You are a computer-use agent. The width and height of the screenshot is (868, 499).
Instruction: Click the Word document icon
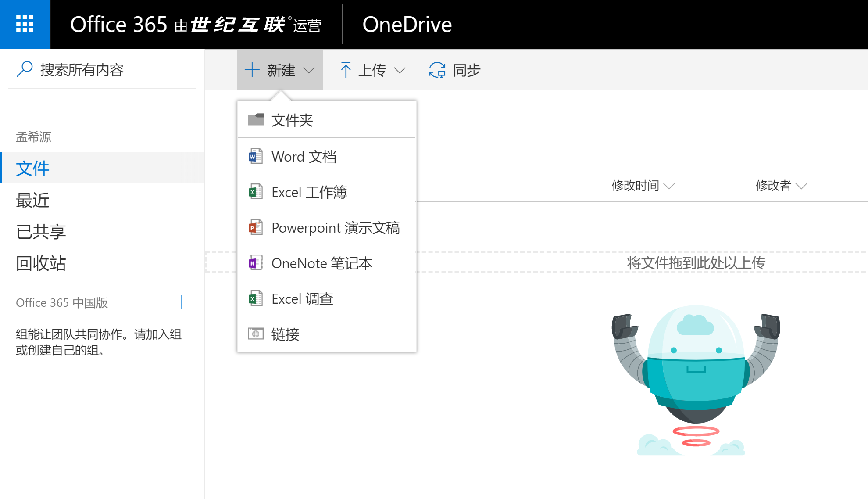(x=256, y=156)
